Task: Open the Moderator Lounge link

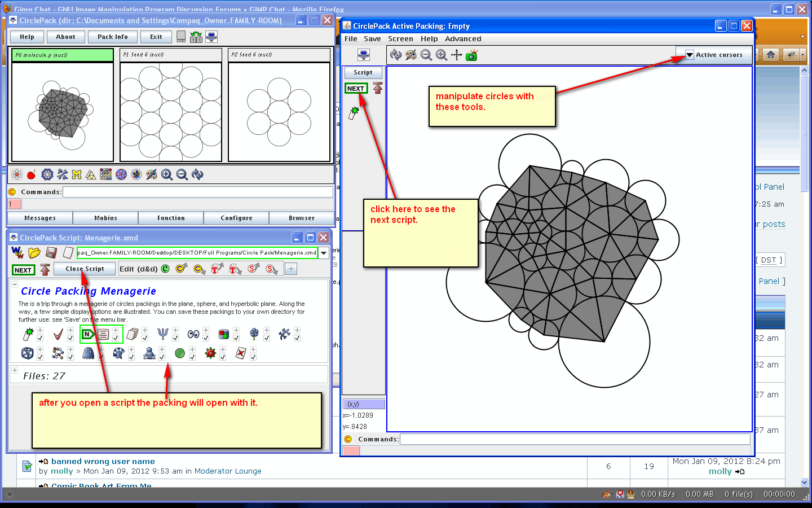Action: (x=228, y=471)
